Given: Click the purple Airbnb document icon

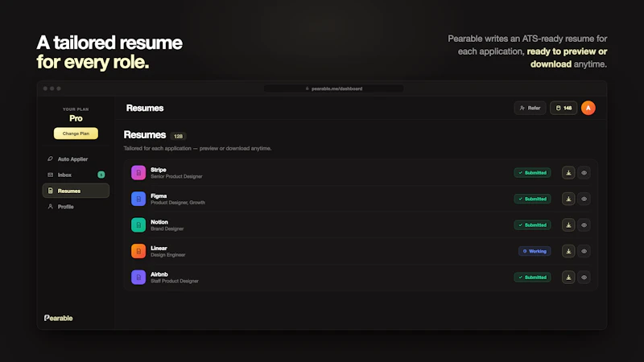Looking at the screenshot, I should [x=138, y=278].
